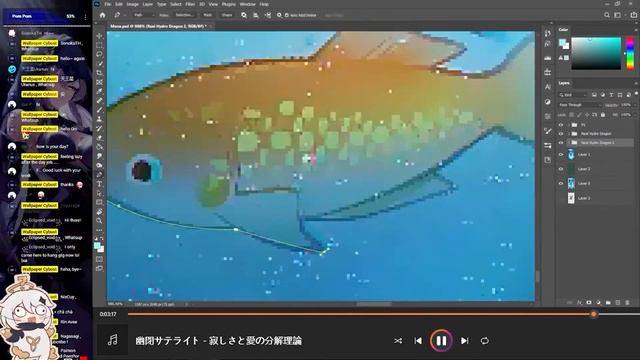Viewport: 640px width, 360px height.
Task: Hide the Real Hydro Dragon group
Action: [x=561, y=133]
